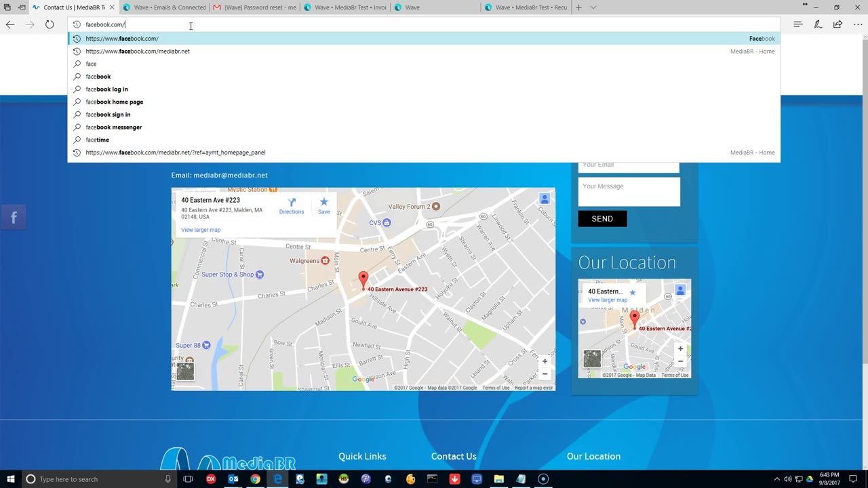Show tab previews using the chevron
Viewport: 868px width, 488px height.
tap(593, 7)
